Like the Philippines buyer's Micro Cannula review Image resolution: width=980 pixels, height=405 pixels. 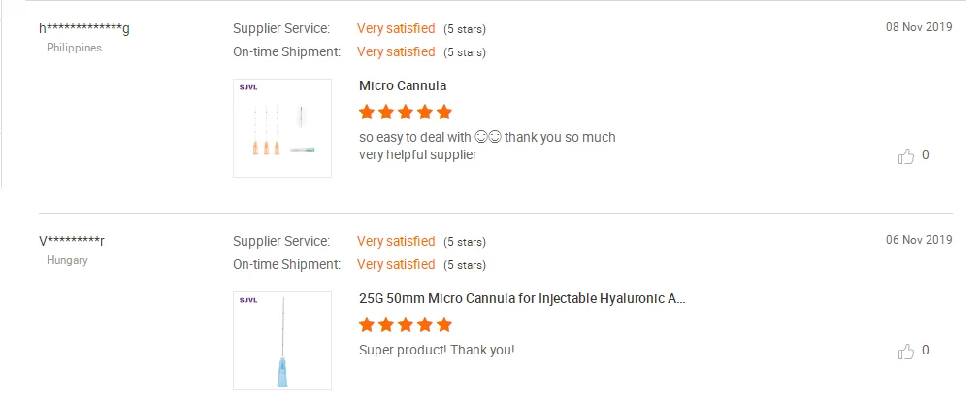[906, 156]
